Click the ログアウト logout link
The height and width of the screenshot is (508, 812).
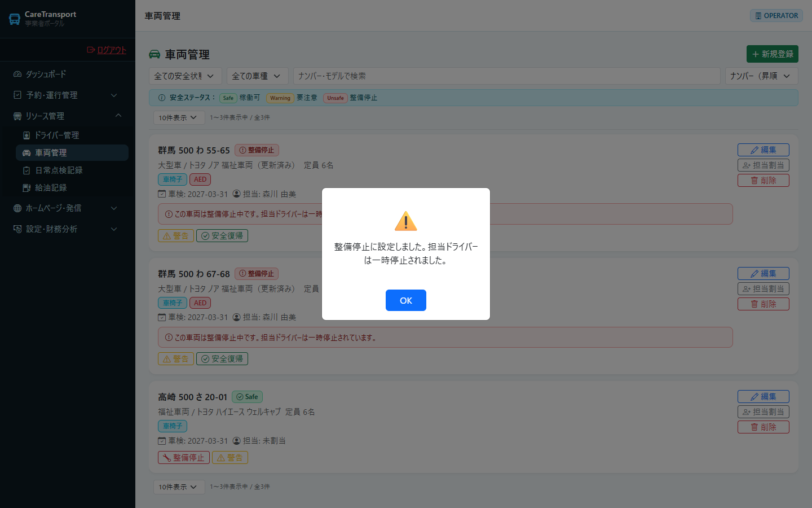click(107, 50)
